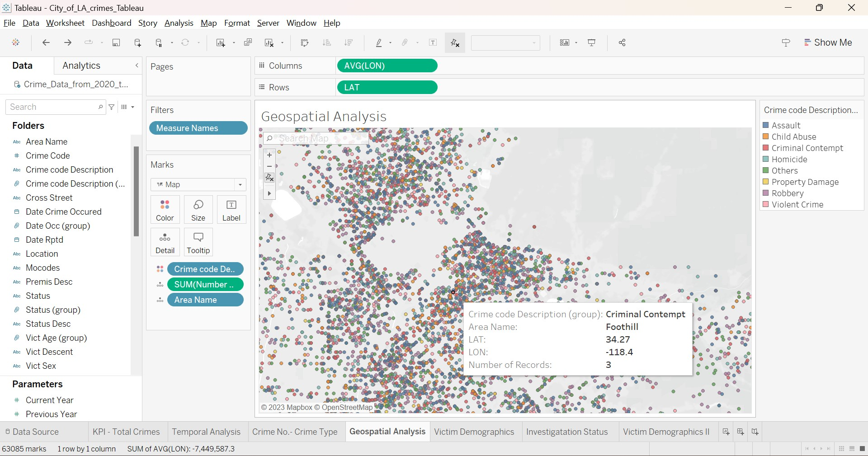
Task: Click the Share Workbook icon
Action: tap(622, 42)
